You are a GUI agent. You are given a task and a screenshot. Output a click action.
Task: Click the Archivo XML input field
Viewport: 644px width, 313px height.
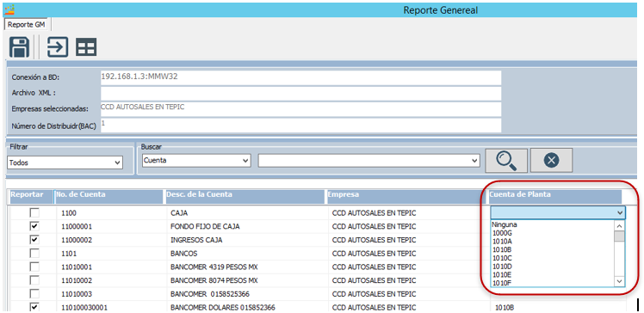(300, 93)
